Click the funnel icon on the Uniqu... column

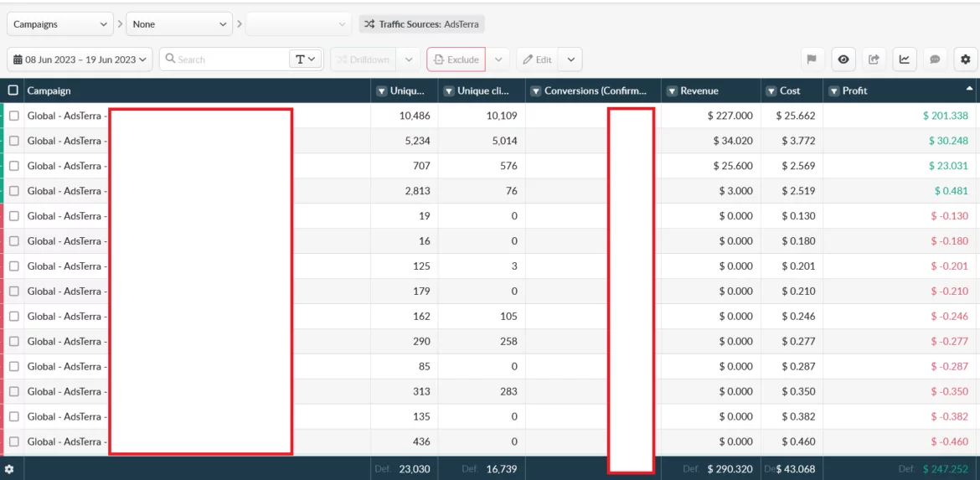click(382, 91)
